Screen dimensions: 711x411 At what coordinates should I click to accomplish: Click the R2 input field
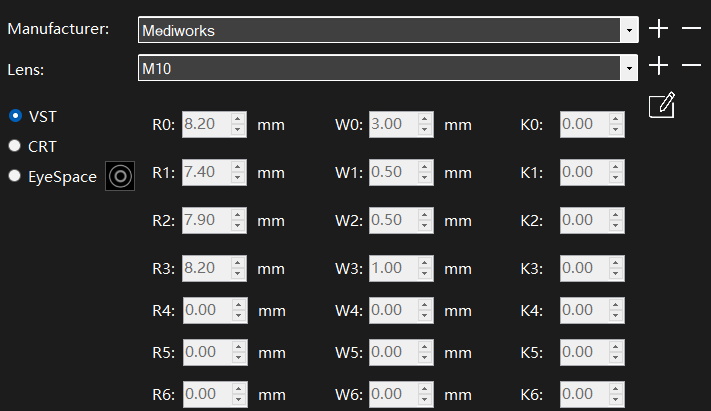click(x=206, y=220)
